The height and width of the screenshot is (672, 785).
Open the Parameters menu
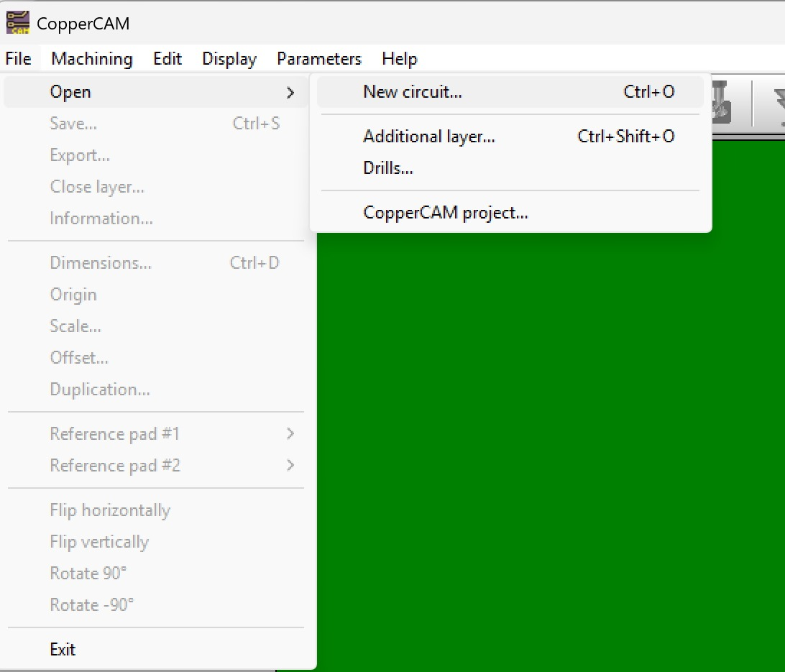point(319,59)
